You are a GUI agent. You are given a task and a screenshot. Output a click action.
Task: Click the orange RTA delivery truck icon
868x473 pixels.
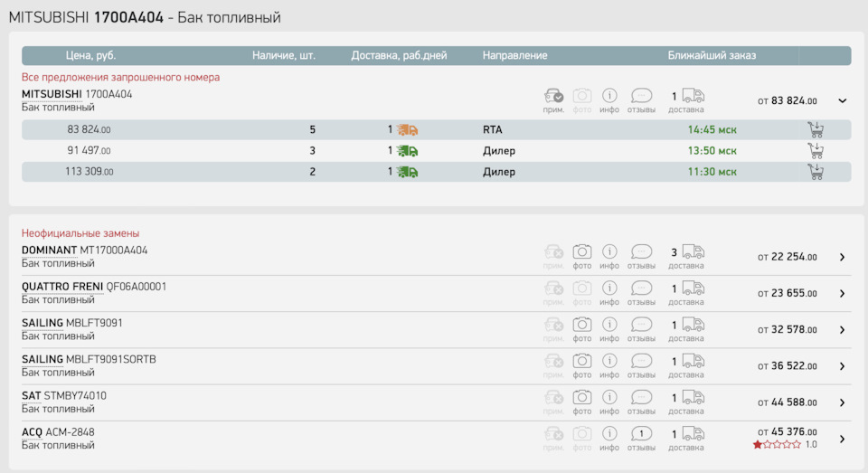(x=407, y=129)
